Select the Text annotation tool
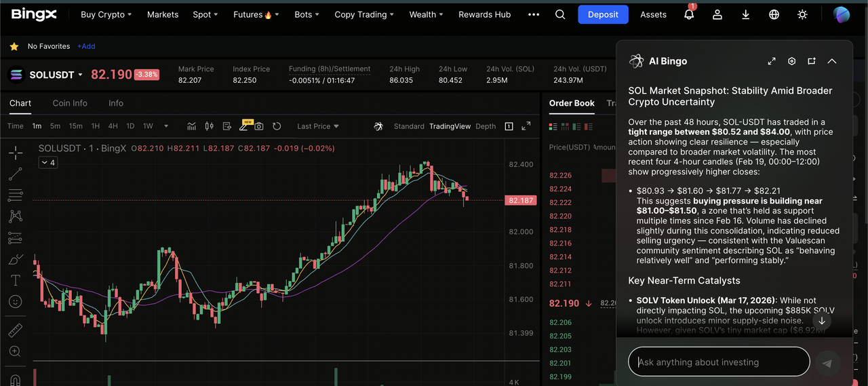868x386 pixels. [x=15, y=280]
